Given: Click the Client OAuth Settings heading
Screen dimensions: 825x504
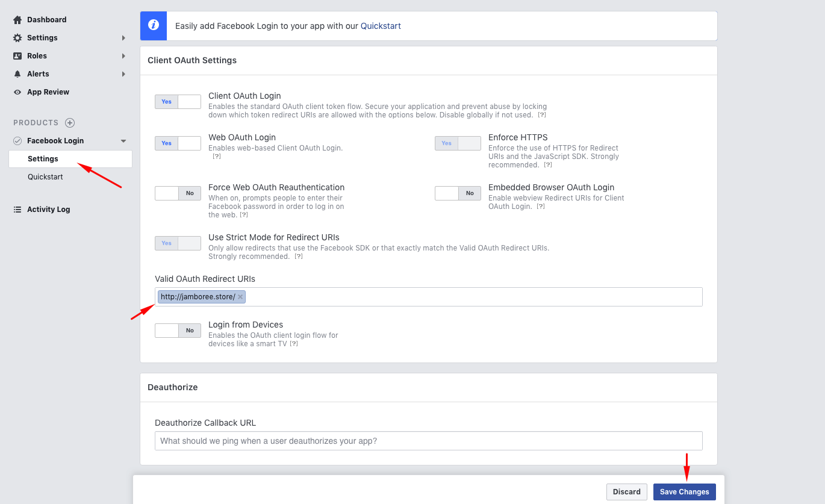Looking at the screenshot, I should [192, 60].
